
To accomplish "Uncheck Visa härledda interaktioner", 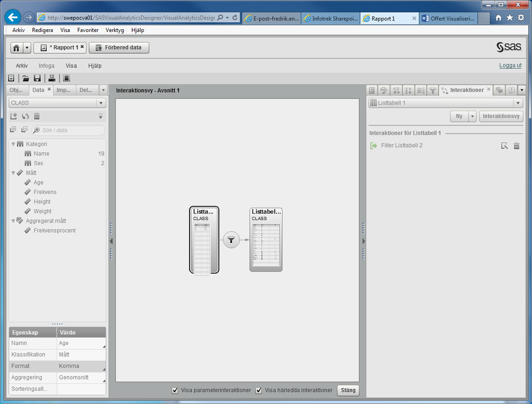I will pos(259,391).
